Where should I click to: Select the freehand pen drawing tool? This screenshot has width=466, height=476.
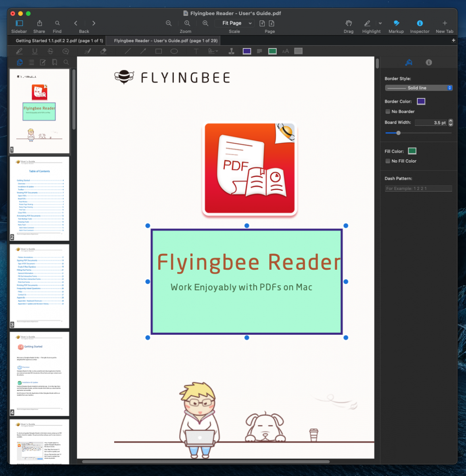pyautogui.click(x=88, y=51)
